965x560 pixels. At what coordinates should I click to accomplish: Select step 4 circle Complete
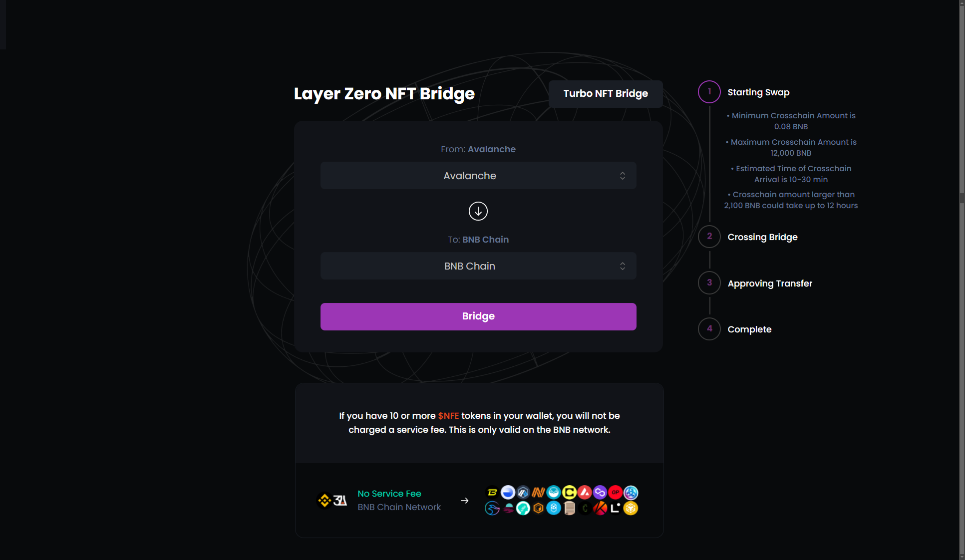[x=709, y=329]
